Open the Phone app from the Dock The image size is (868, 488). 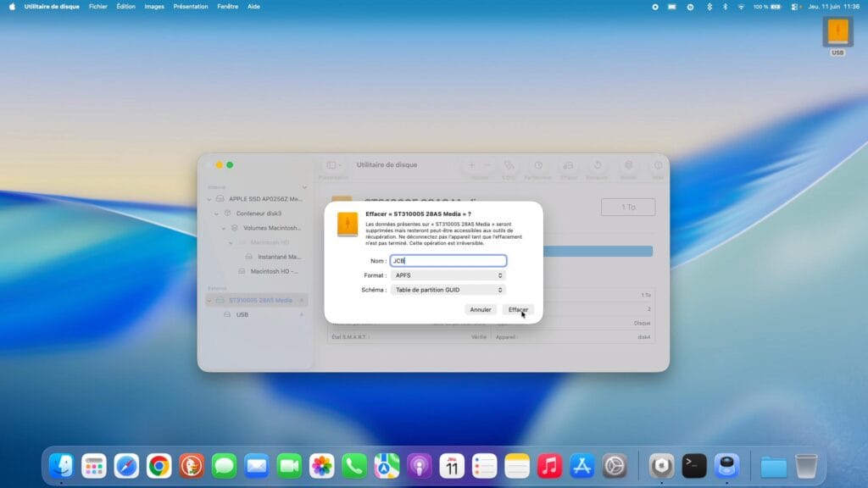354,466
